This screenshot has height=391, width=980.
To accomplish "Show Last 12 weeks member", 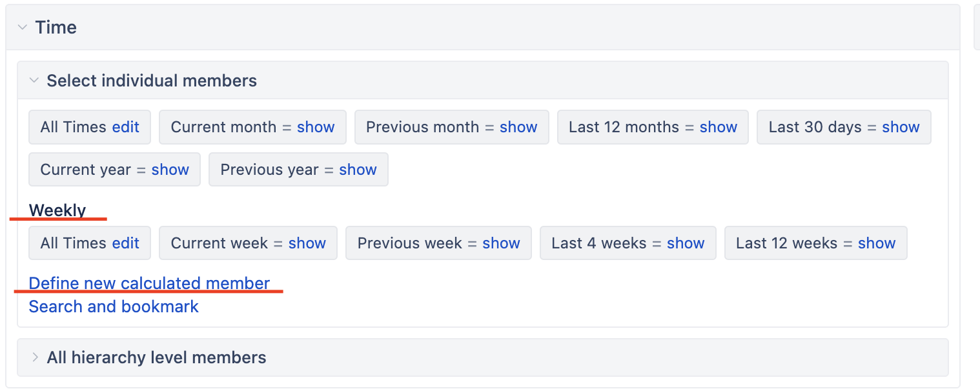I will (x=877, y=243).
